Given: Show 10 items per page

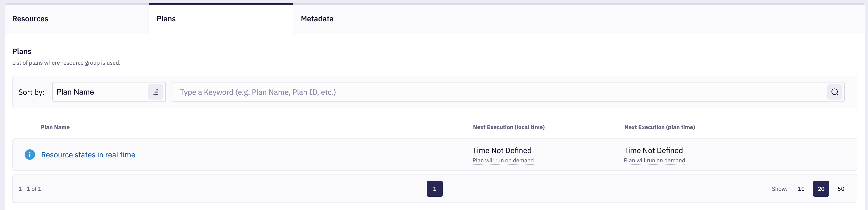Looking at the screenshot, I should tap(801, 189).
